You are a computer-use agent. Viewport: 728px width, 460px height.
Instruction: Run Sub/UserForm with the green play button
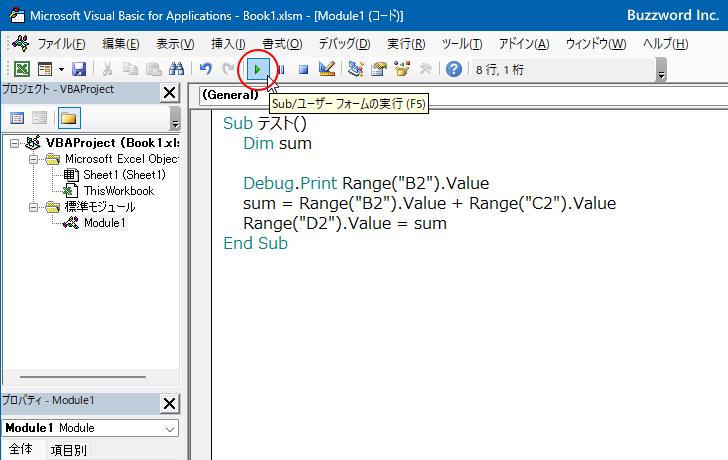pos(258,70)
